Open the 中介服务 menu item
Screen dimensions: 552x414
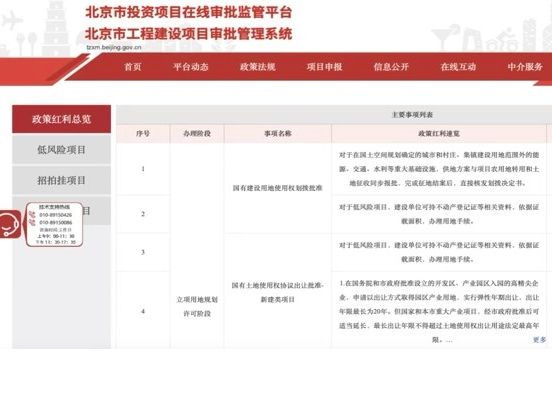[525, 67]
